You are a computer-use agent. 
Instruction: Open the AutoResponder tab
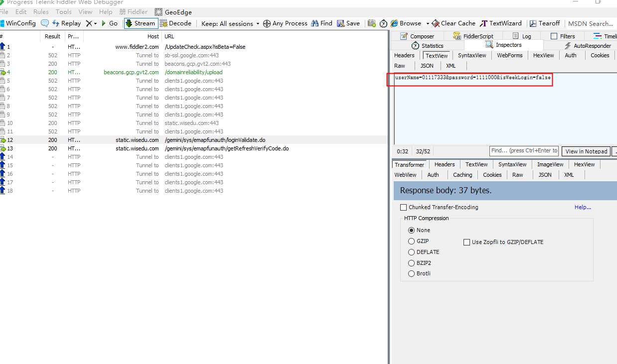point(587,45)
